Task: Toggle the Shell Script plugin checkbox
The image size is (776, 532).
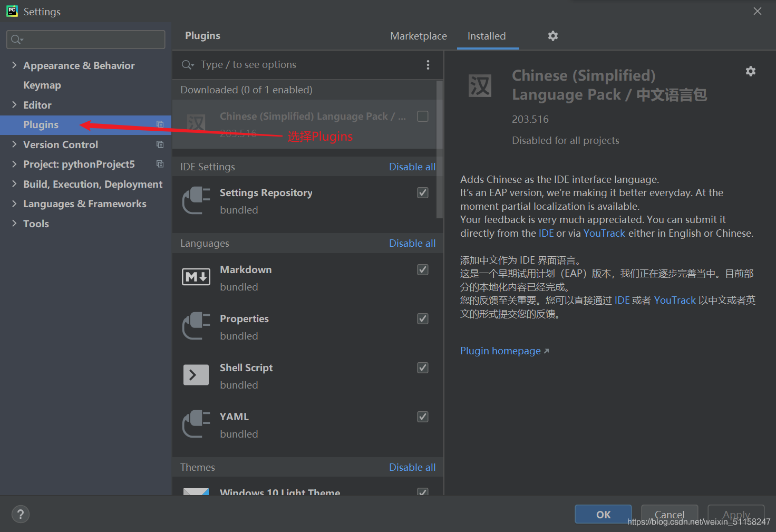Action: (423, 367)
